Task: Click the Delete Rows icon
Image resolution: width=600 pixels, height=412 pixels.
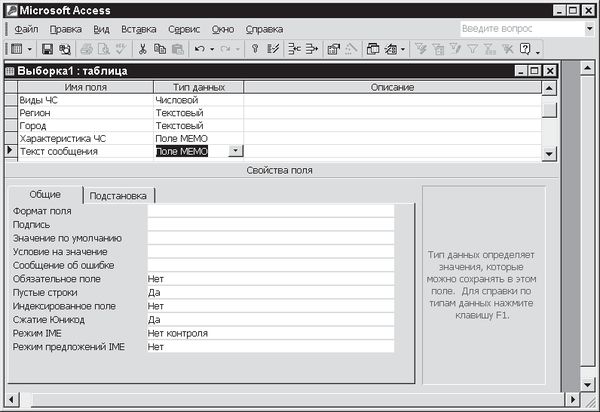Action: pos(311,48)
